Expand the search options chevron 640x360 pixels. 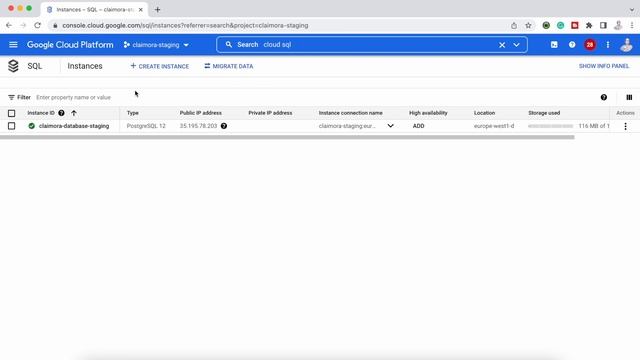coord(516,45)
